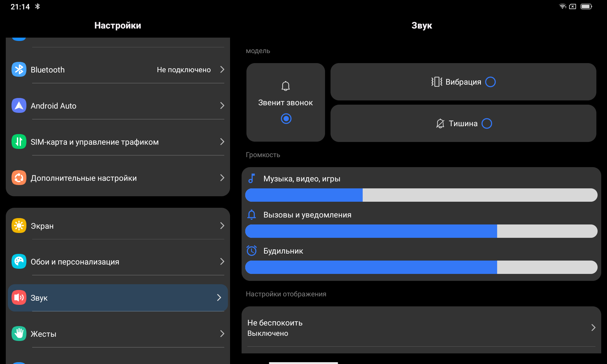The height and width of the screenshot is (364, 607).
Task: Tap the Bluetooth settings icon
Action: tap(19, 69)
